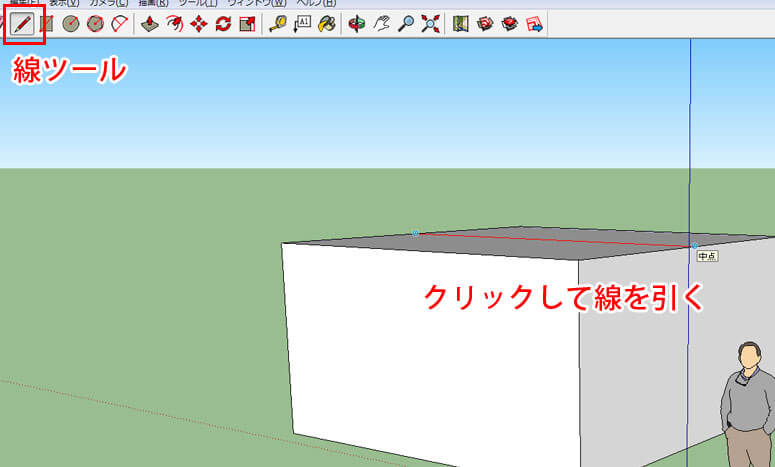Open the カメラ(C) menu
The image size is (775, 467).
109,3
